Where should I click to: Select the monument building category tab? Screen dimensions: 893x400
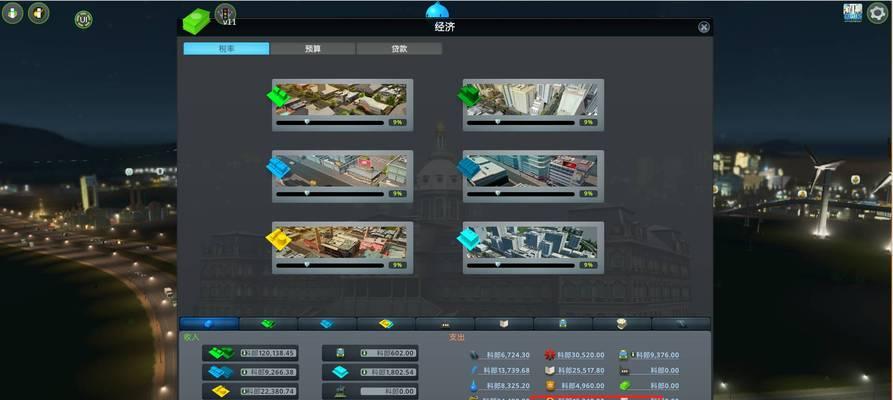click(622, 324)
